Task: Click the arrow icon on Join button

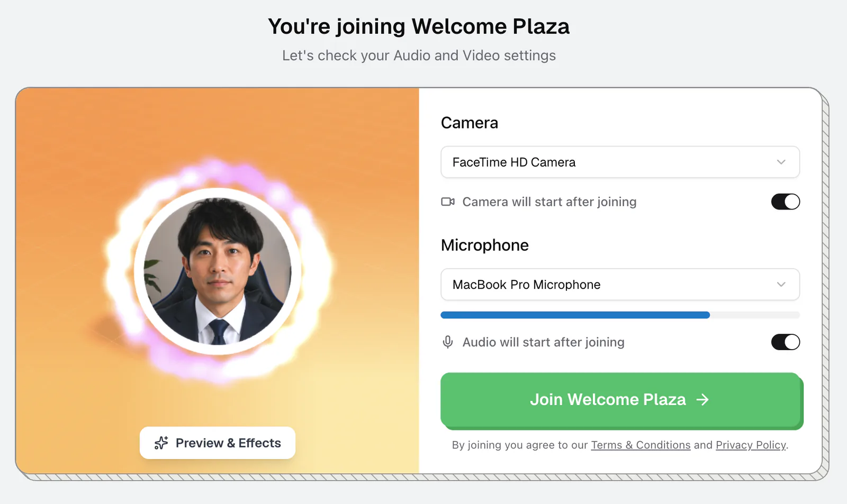Action: 702,399
